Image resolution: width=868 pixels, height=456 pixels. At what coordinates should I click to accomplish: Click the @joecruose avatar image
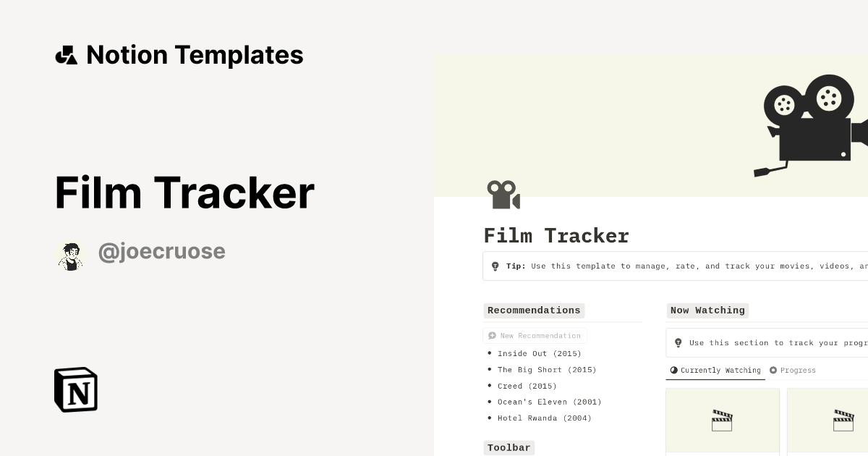pos(69,255)
